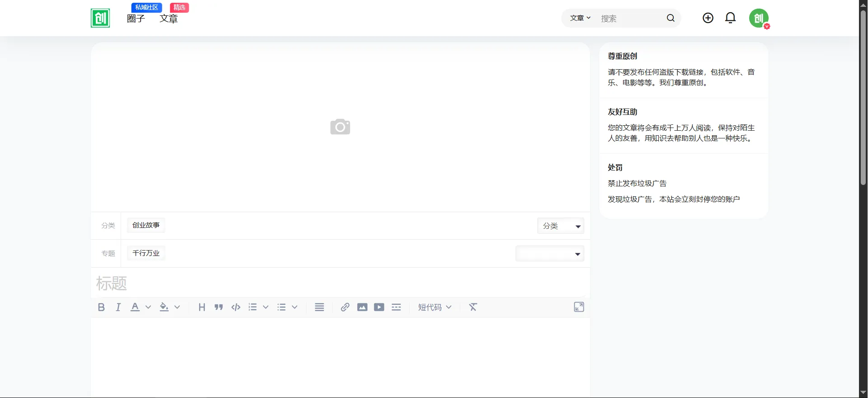Open the user avatar menu
This screenshot has width=868, height=398.
[x=759, y=19]
